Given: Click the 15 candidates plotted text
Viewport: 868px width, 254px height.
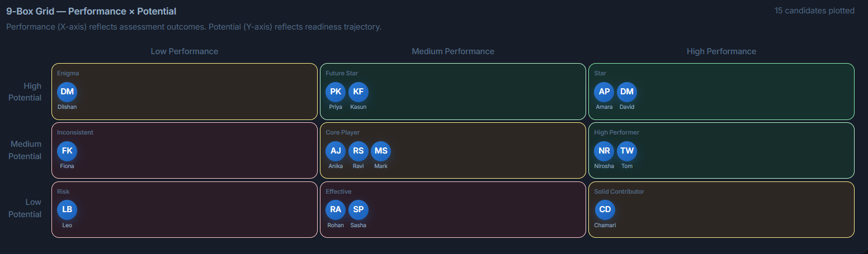Looking at the screenshot, I should click(814, 11).
